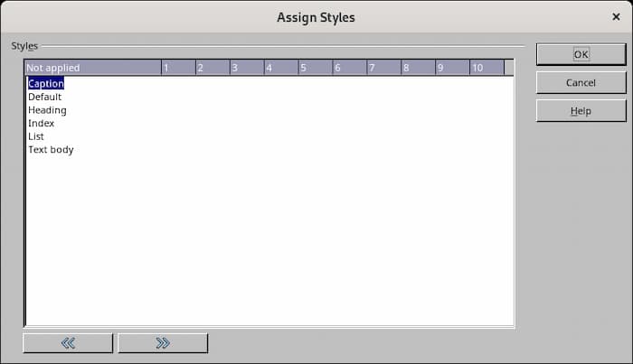This screenshot has height=364, width=633.
Task: Pick the Index style entry
Action: (42, 123)
